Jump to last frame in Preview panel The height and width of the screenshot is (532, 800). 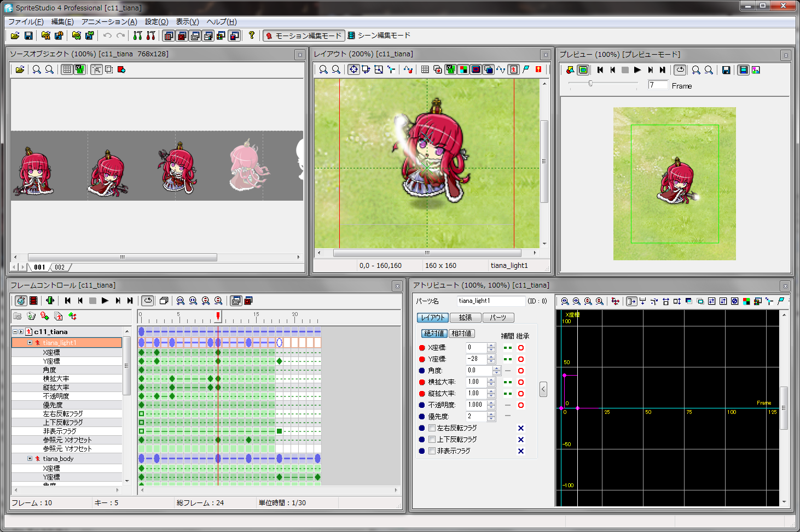663,70
